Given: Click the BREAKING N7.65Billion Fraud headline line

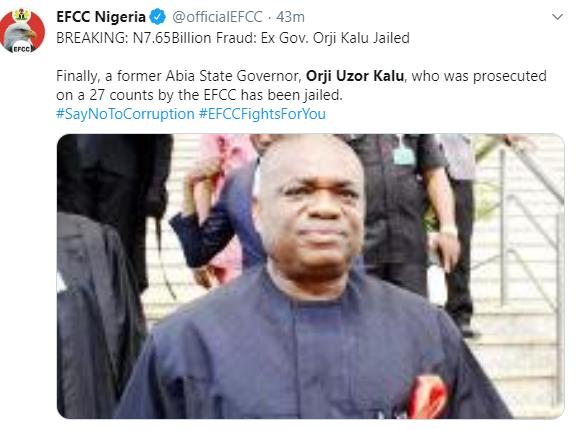Looking at the screenshot, I should pos(233,38).
